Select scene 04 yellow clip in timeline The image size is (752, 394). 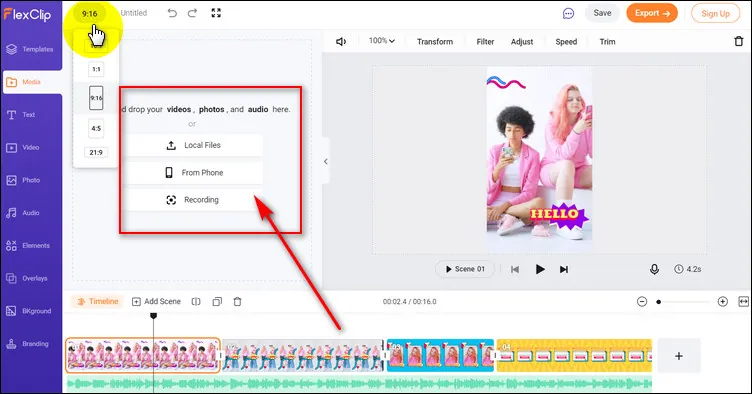pyautogui.click(x=574, y=355)
